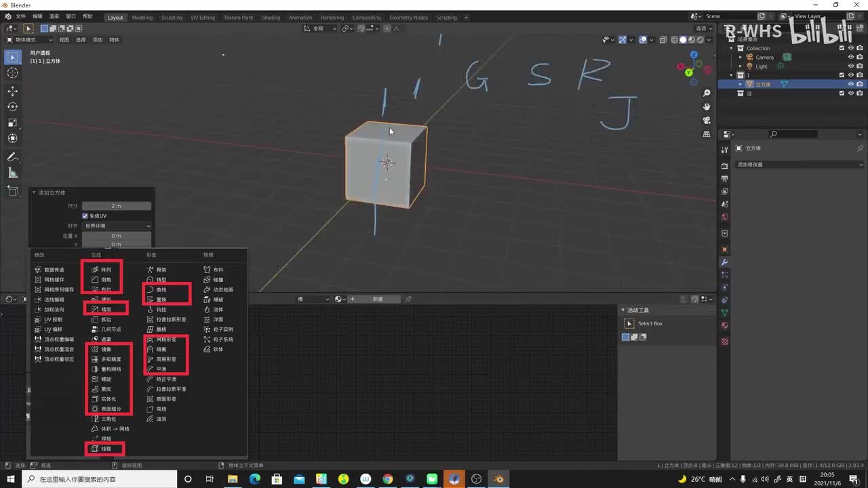The width and height of the screenshot is (868, 488).
Task: Open Blender icon on Windows taskbar
Action: (x=500, y=479)
